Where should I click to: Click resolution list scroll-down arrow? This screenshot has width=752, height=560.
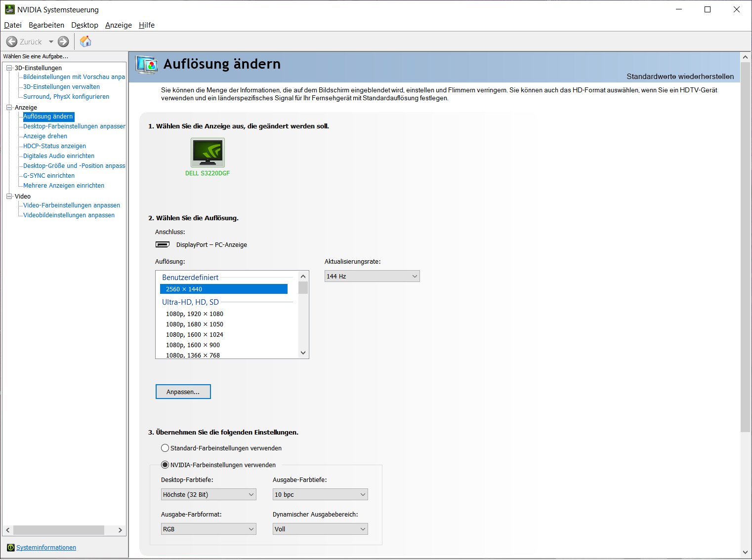[303, 353]
